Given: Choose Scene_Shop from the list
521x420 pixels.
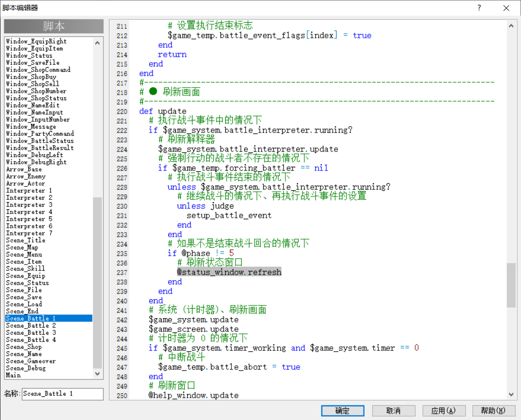Looking at the screenshot, I should click(x=49, y=347).
